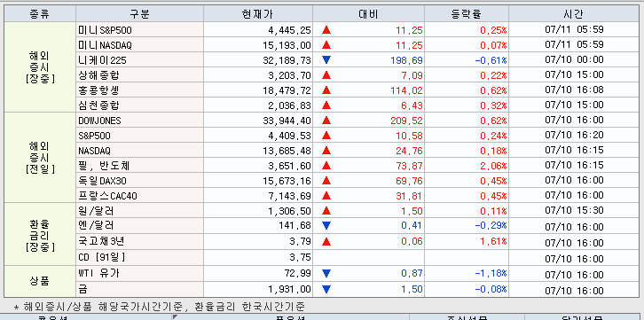Click the blue down arrow for WTI 유가
644x320 pixels.
click(326, 273)
